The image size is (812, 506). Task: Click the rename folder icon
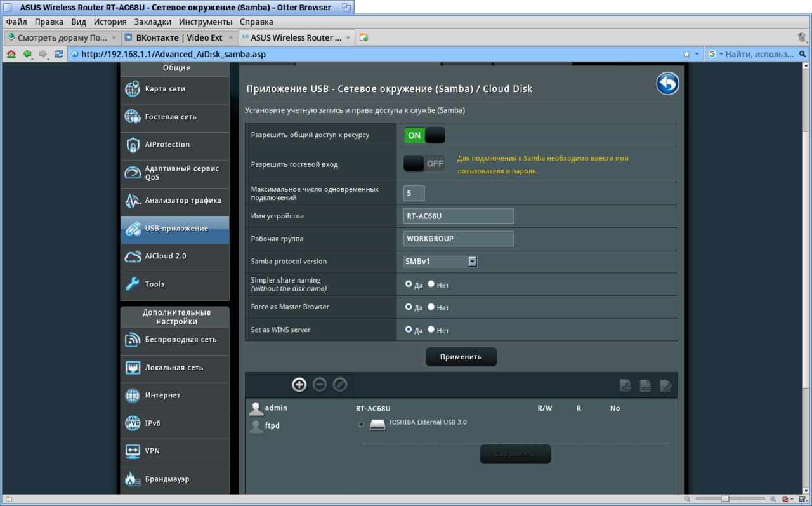pos(666,385)
